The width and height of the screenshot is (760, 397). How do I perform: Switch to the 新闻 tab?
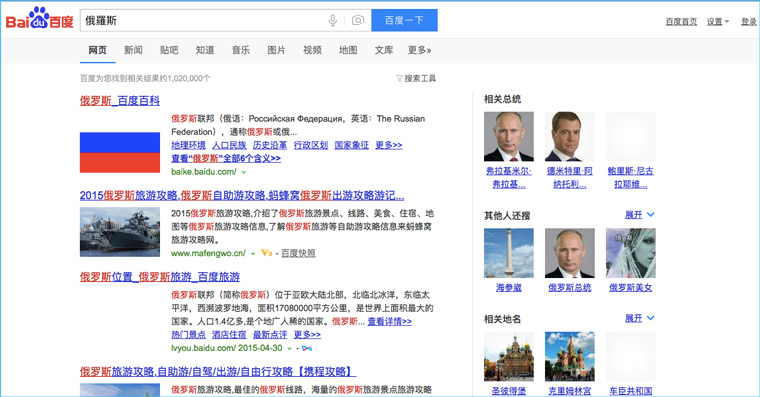pyautogui.click(x=133, y=50)
